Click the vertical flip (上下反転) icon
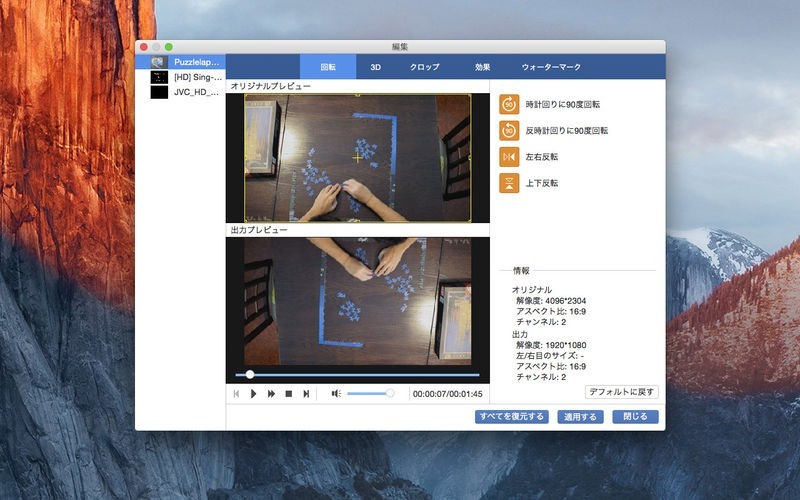 (x=510, y=183)
